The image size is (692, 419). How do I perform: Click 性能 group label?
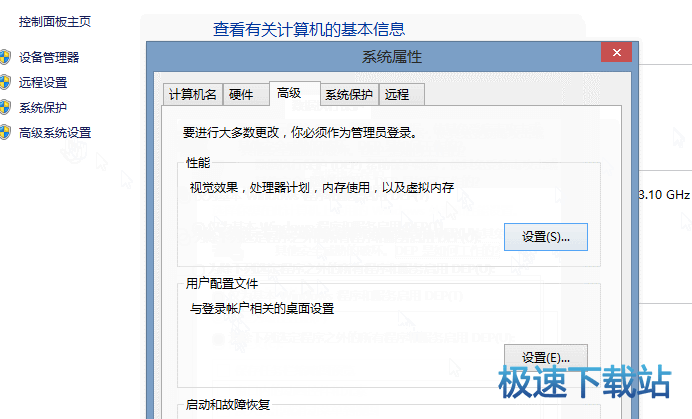(198, 163)
